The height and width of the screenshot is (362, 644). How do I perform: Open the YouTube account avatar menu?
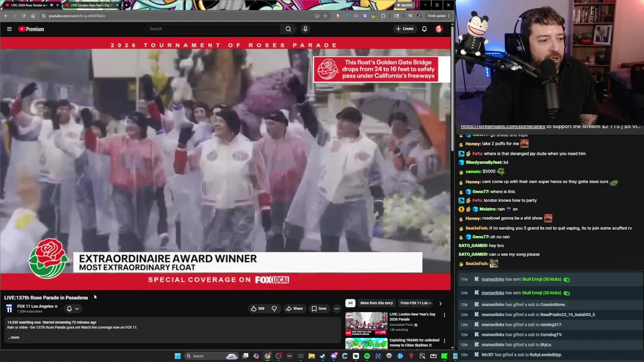439,29
